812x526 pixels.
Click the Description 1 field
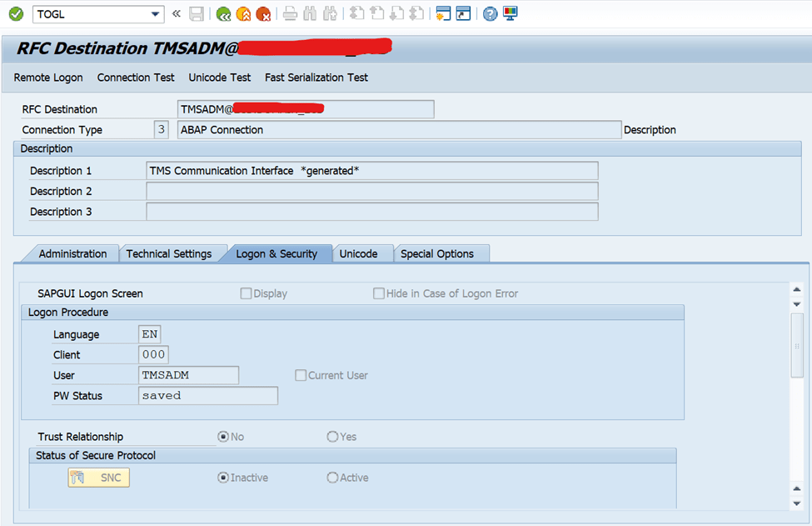click(x=371, y=171)
